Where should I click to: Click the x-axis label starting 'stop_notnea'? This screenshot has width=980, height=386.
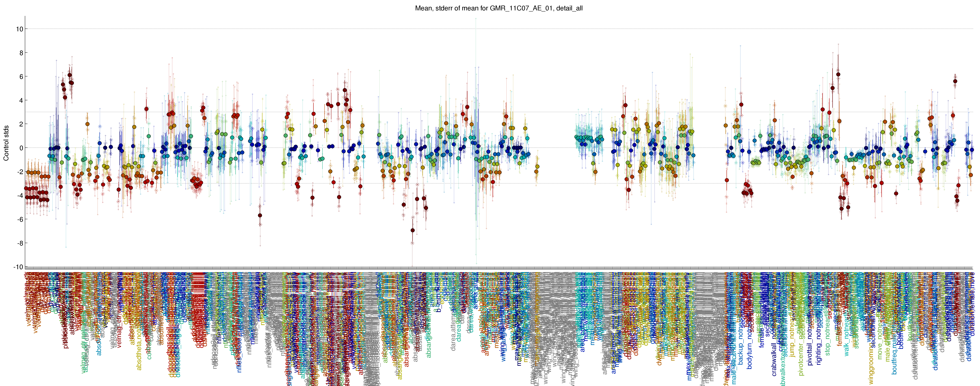tap(827, 314)
